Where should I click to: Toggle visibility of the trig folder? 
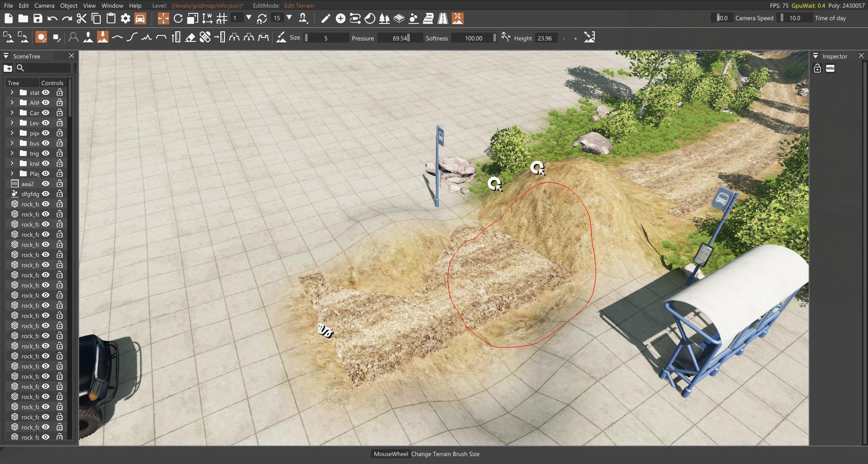pos(46,153)
